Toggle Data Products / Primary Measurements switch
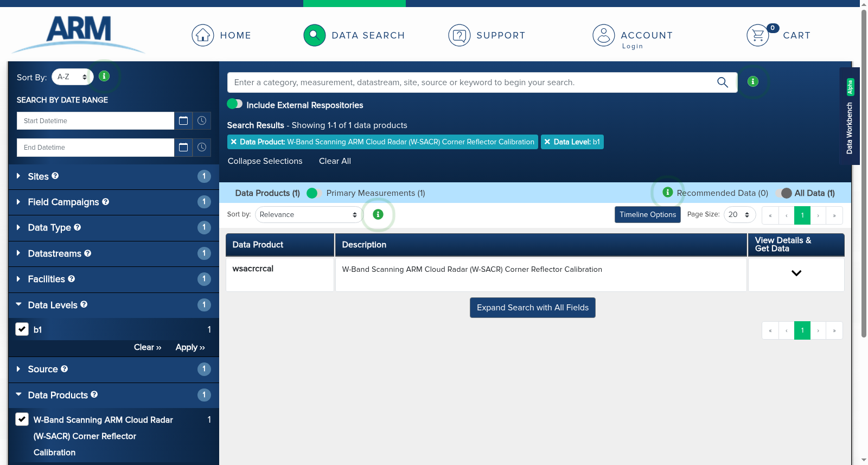 314,193
